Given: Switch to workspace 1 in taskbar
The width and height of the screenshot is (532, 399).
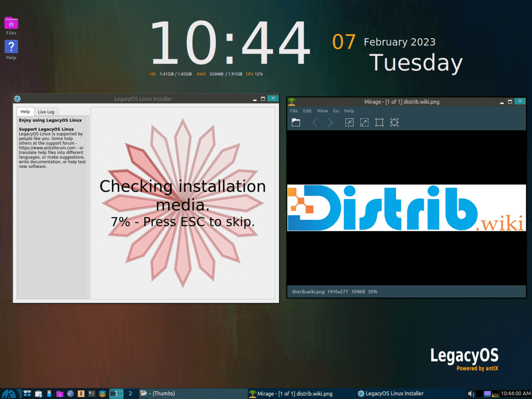Looking at the screenshot, I should click(116, 393).
